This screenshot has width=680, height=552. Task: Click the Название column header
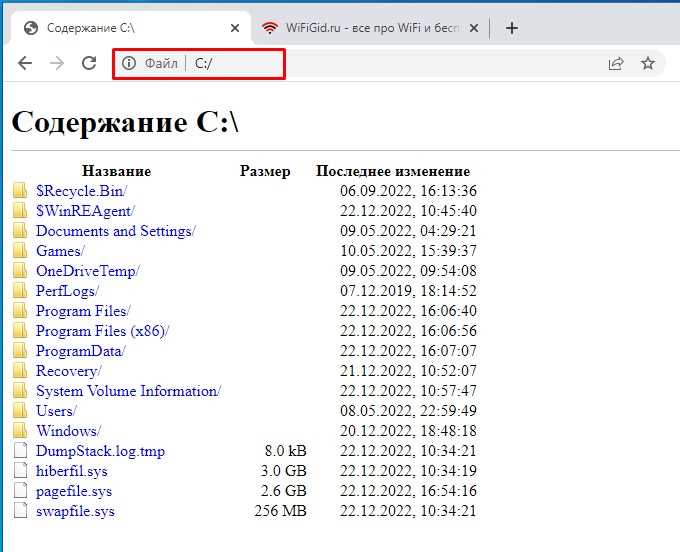(x=117, y=171)
